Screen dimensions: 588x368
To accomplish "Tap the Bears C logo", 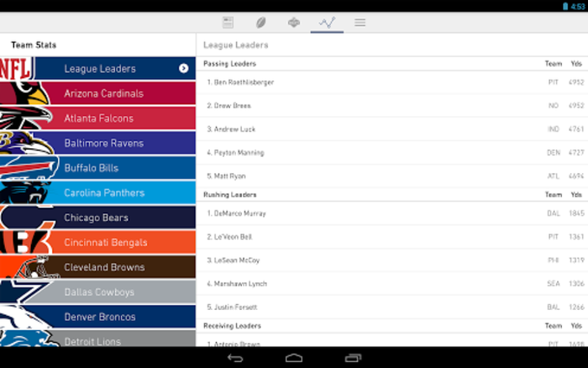I will click(x=27, y=217).
